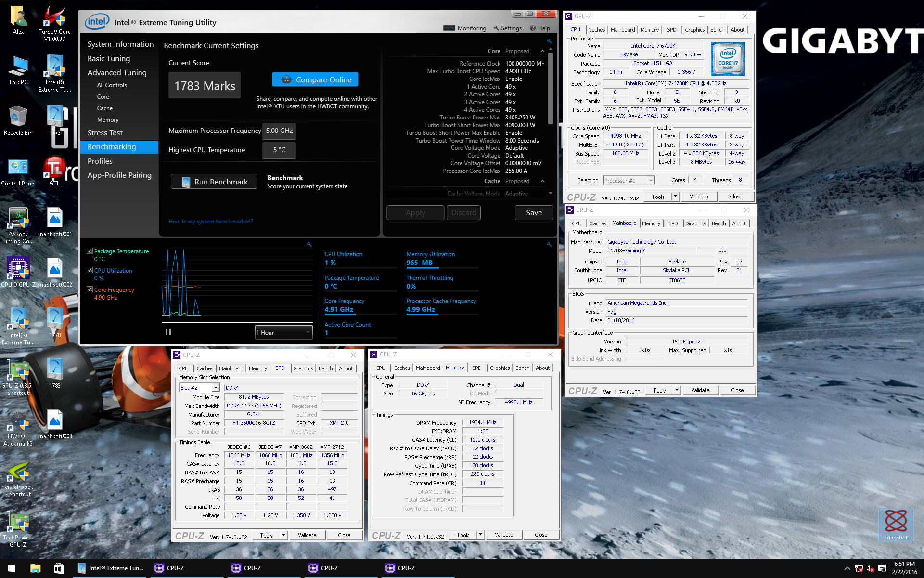Viewport: 924px width, 578px height.
Task: Save the proposed settings profile
Action: click(x=534, y=212)
